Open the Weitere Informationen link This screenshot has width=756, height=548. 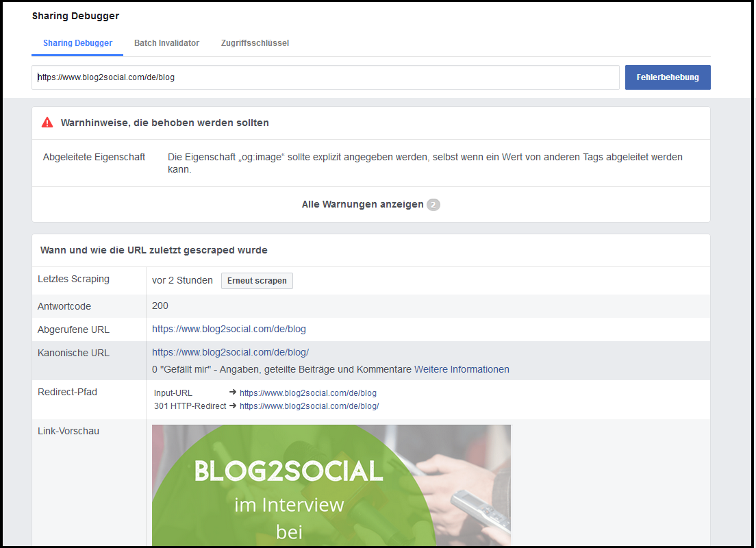tap(462, 369)
